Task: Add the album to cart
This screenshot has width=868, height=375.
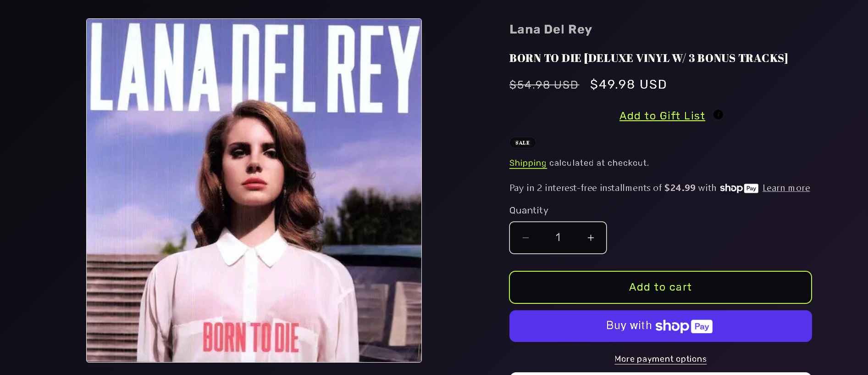Action: pyautogui.click(x=660, y=287)
